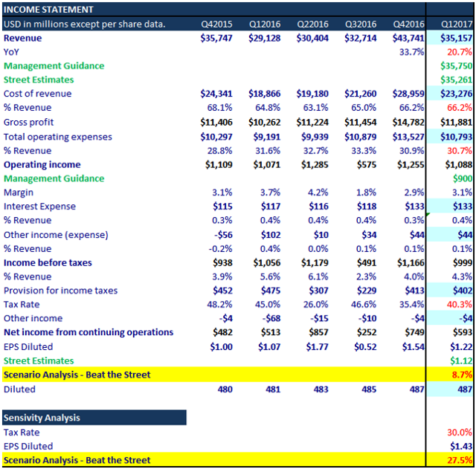476x469 pixels.
Task: Click the yellow-highlighted 27.5% cell
Action: [459, 460]
